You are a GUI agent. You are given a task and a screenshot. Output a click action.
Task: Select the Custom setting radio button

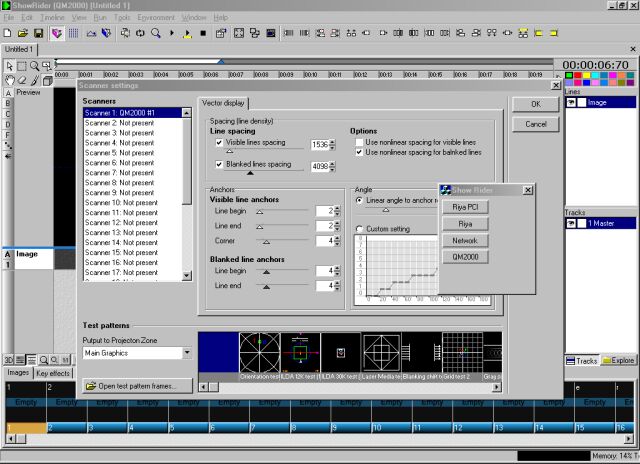coord(360,229)
